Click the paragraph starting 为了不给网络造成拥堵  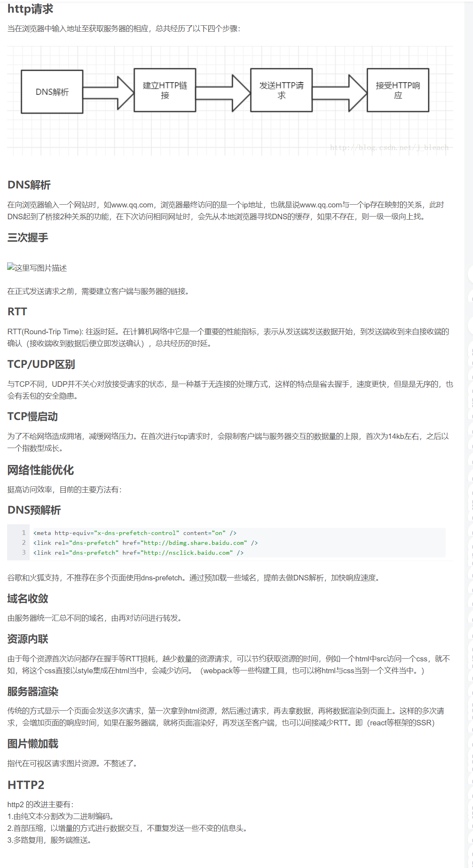[x=228, y=442]
